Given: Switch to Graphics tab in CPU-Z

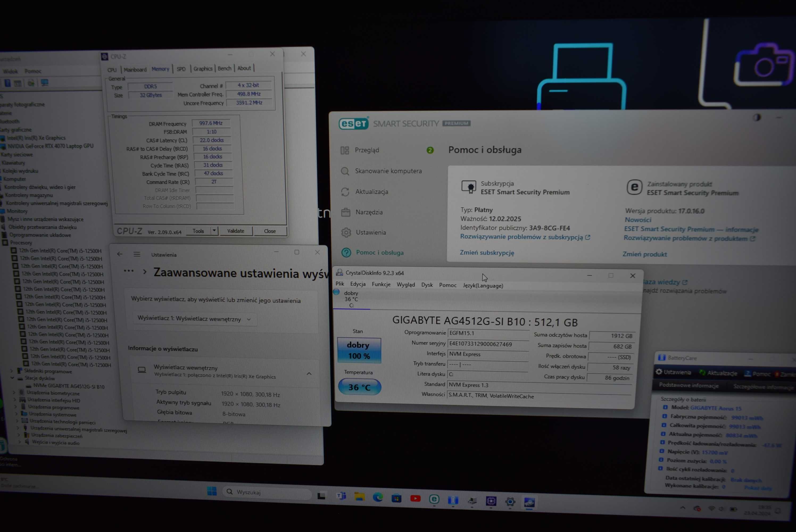Looking at the screenshot, I should click(x=203, y=69).
